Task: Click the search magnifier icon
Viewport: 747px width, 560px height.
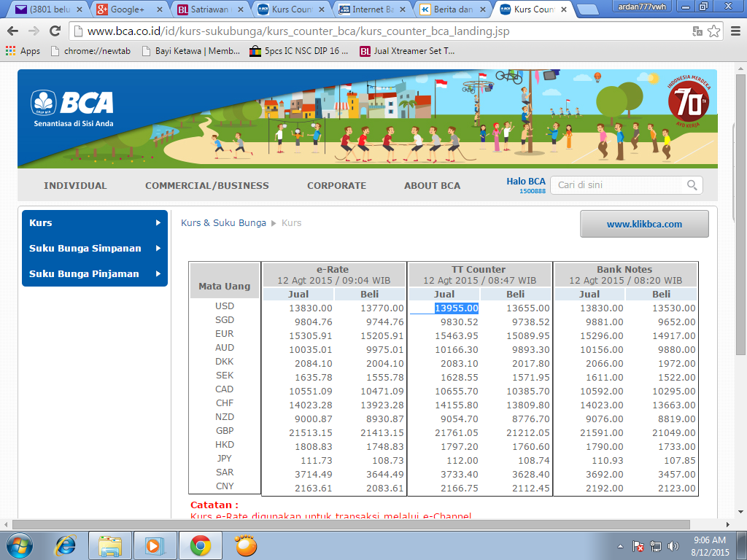Action: pyautogui.click(x=692, y=184)
